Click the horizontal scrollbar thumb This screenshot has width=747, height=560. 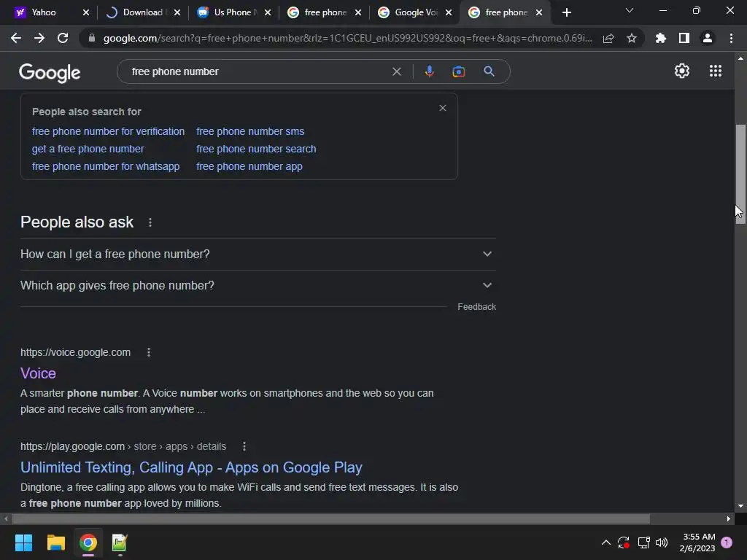[331, 518]
